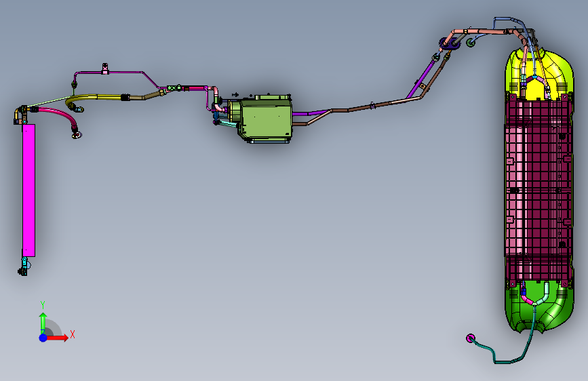
Task: Click the Y label of the coordinate triad
Action: click(x=43, y=305)
